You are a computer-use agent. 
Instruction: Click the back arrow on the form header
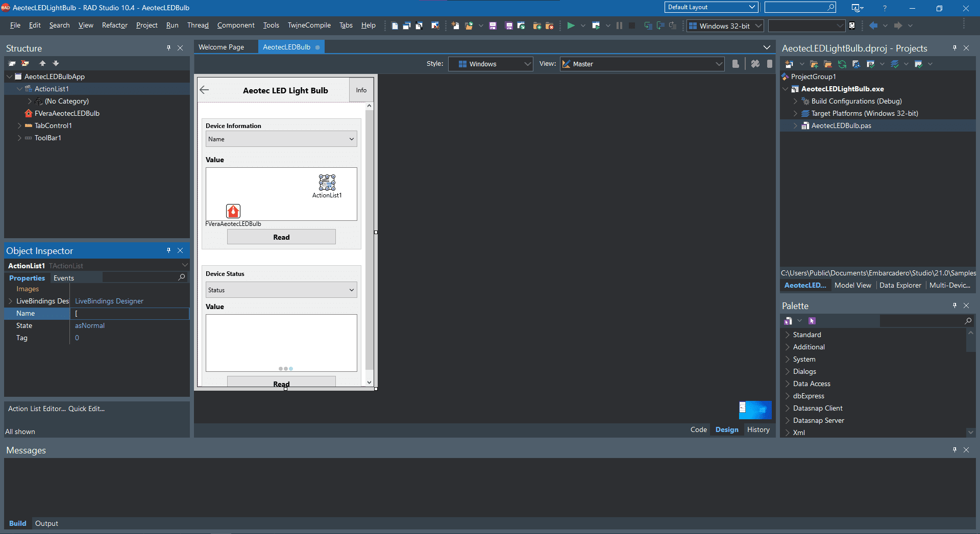click(205, 90)
